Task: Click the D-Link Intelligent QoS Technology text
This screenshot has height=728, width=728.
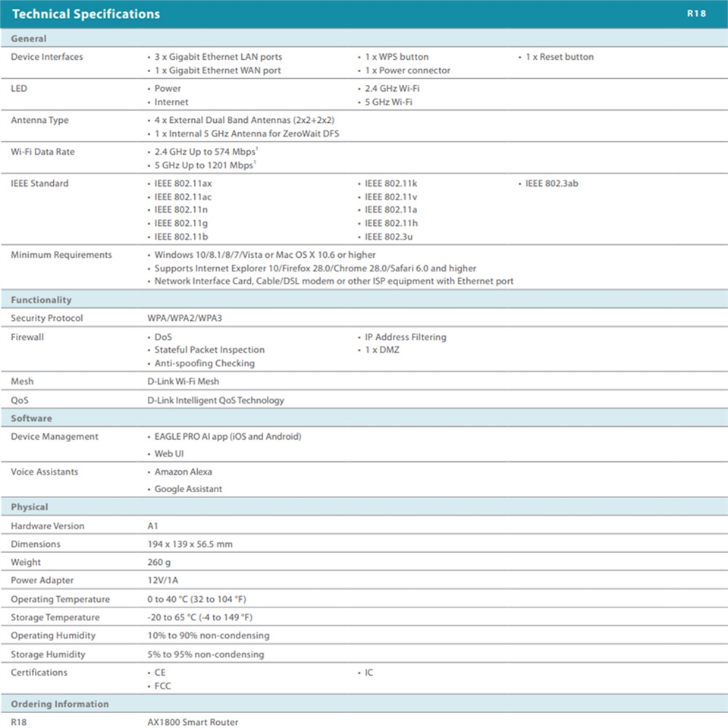Action: click(215, 400)
